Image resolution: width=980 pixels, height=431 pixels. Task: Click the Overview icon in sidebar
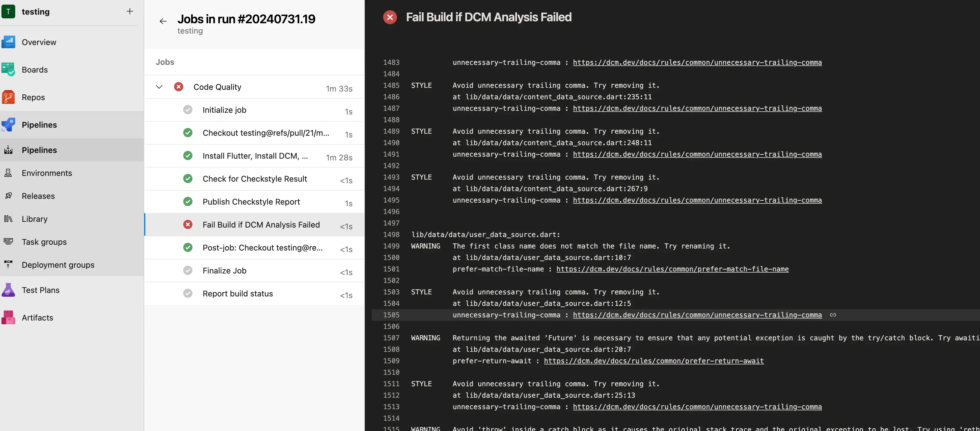click(9, 42)
